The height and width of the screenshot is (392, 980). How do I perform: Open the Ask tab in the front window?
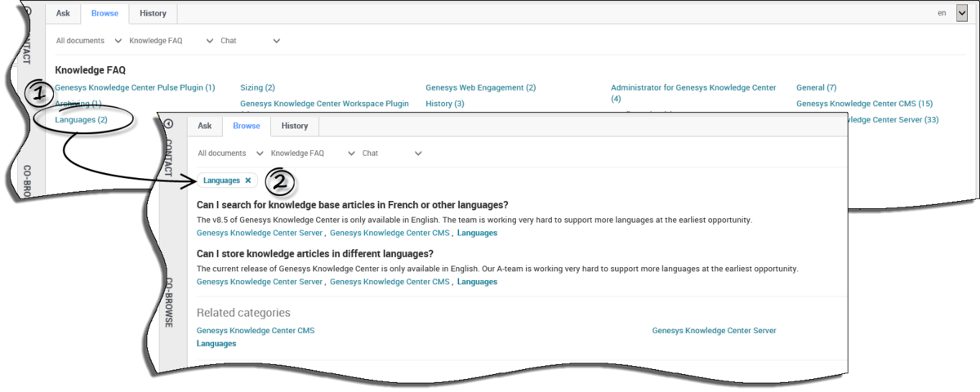[204, 126]
